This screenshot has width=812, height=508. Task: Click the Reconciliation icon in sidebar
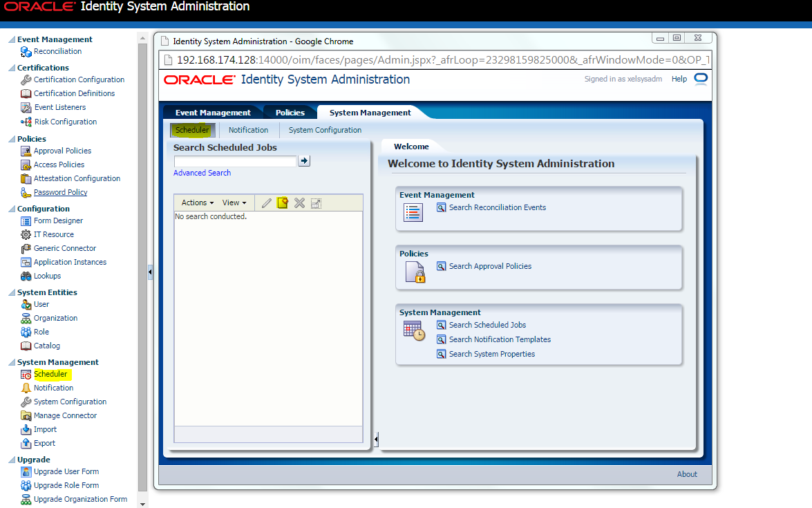[26, 52]
